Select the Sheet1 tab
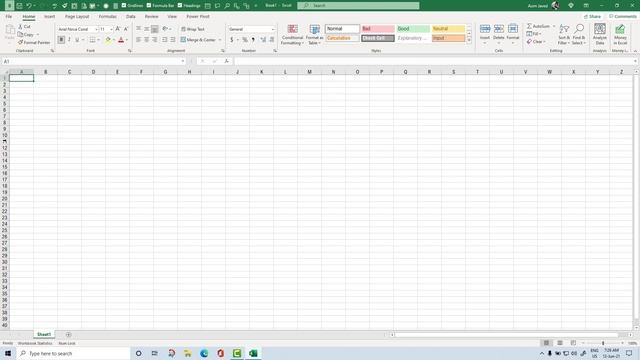This screenshot has width=640, height=360. pos(44,334)
